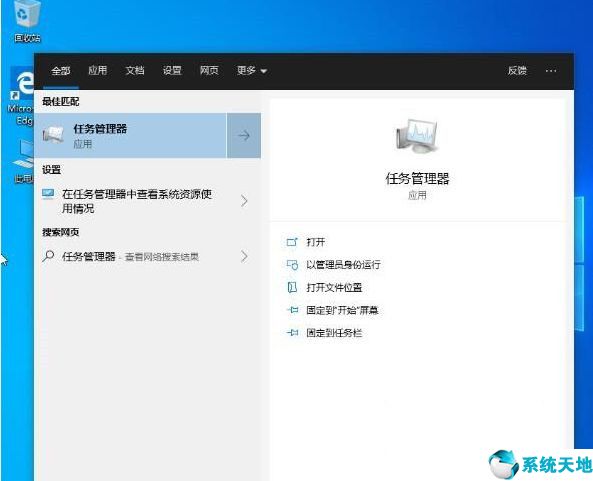Image resolution: width=593 pixels, height=481 pixels.
Task: Click the run as administrator shield icon
Action: pyautogui.click(x=292, y=265)
